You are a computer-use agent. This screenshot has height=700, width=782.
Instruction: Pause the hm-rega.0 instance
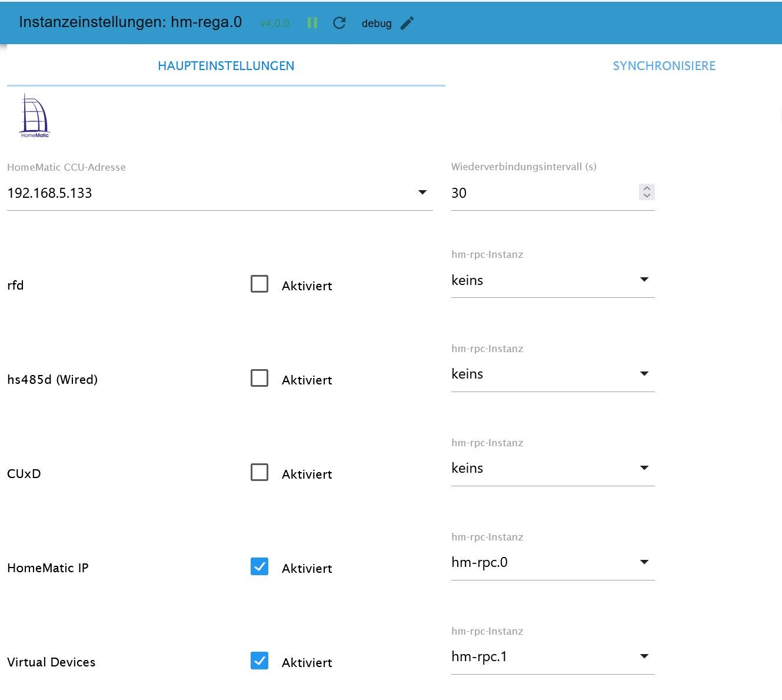point(312,23)
